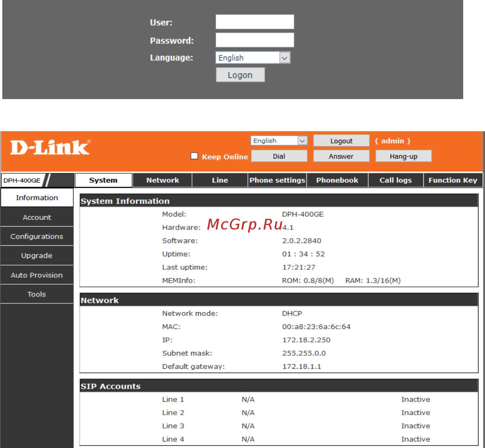Click the uptime value 01 : 34 : 52
This screenshot has width=485, height=448.
pos(303,254)
